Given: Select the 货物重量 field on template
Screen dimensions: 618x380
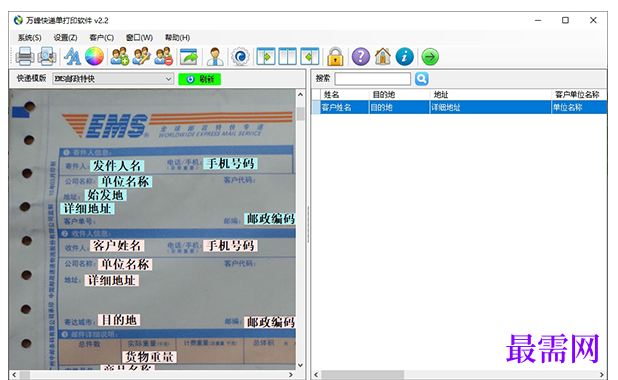Looking at the screenshot, I should pos(149,357).
